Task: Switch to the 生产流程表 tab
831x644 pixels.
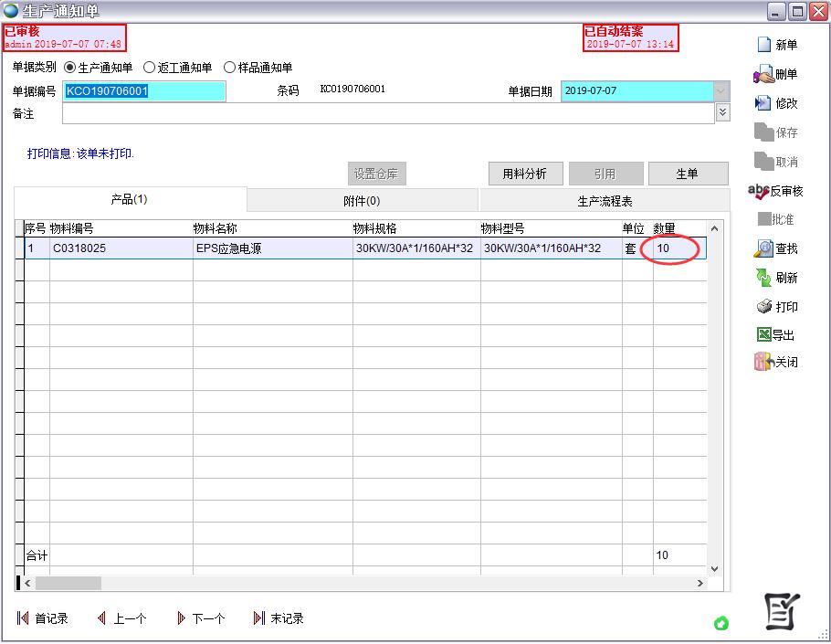Action: tap(605, 201)
